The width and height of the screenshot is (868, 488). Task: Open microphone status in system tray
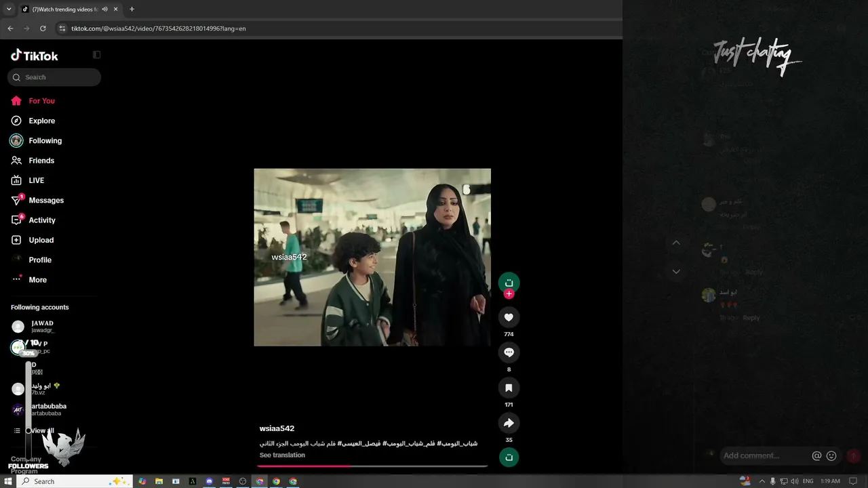pyautogui.click(x=772, y=481)
